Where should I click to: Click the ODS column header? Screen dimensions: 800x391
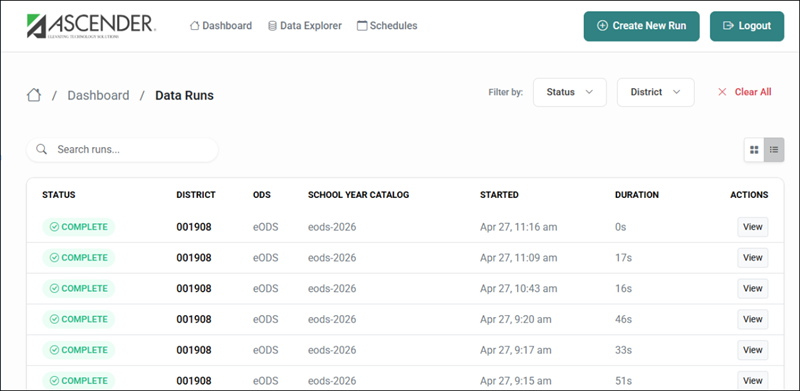262,195
